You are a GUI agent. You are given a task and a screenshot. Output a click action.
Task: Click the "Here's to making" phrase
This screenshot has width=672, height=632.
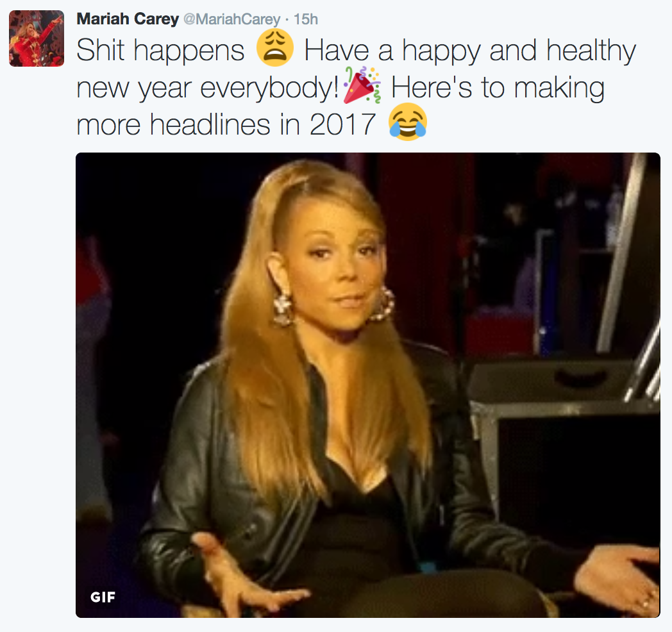coord(498,87)
